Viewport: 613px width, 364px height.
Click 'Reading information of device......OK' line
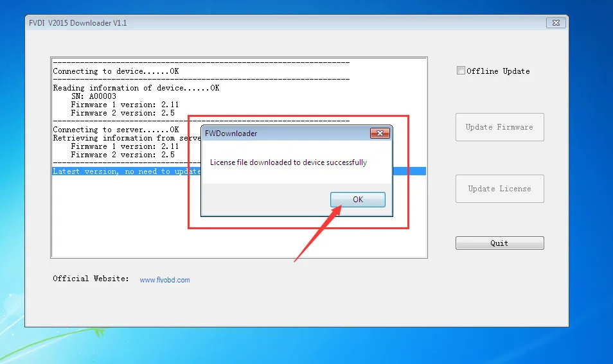coord(136,88)
